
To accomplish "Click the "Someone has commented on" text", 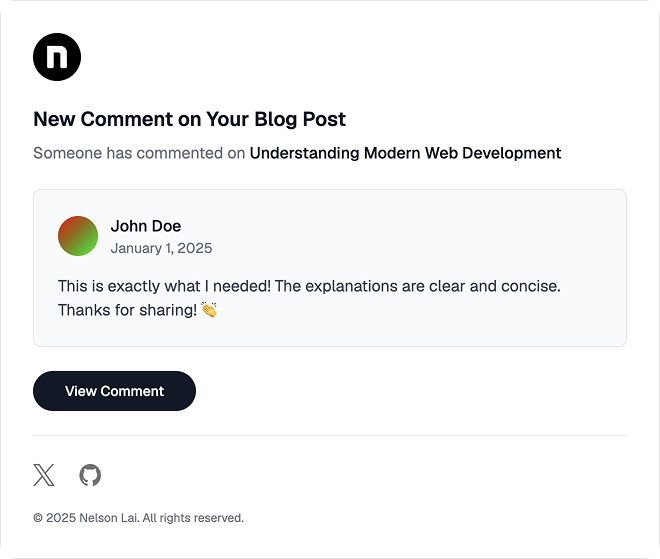I will click(x=139, y=153).
